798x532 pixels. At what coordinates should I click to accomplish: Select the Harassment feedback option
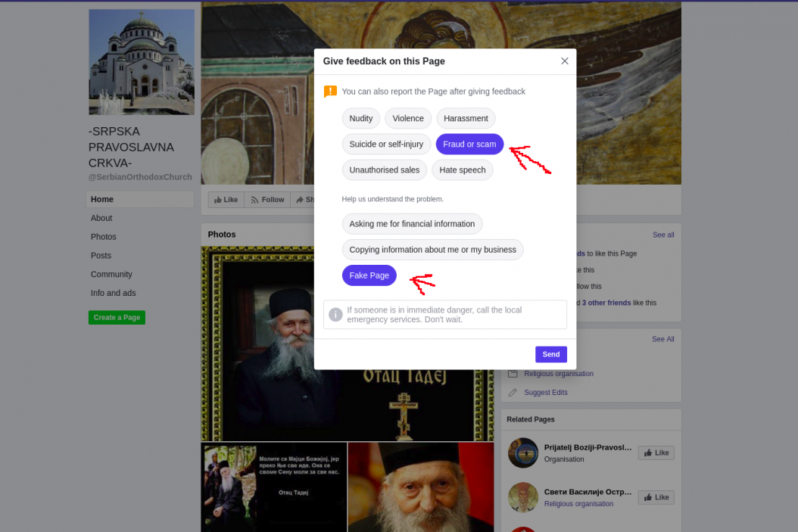click(x=466, y=119)
